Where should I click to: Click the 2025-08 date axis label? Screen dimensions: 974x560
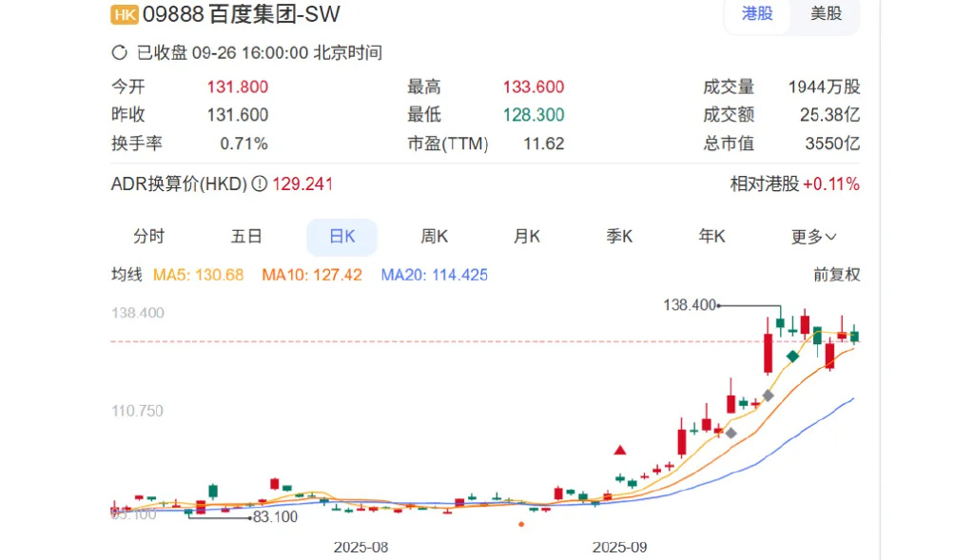[x=360, y=547]
